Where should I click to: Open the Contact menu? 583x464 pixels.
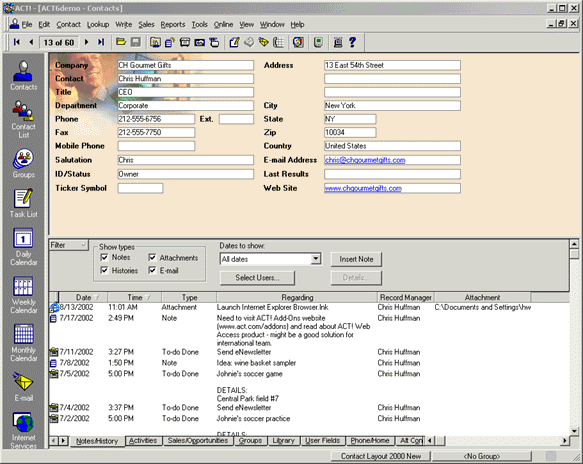pos(68,25)
